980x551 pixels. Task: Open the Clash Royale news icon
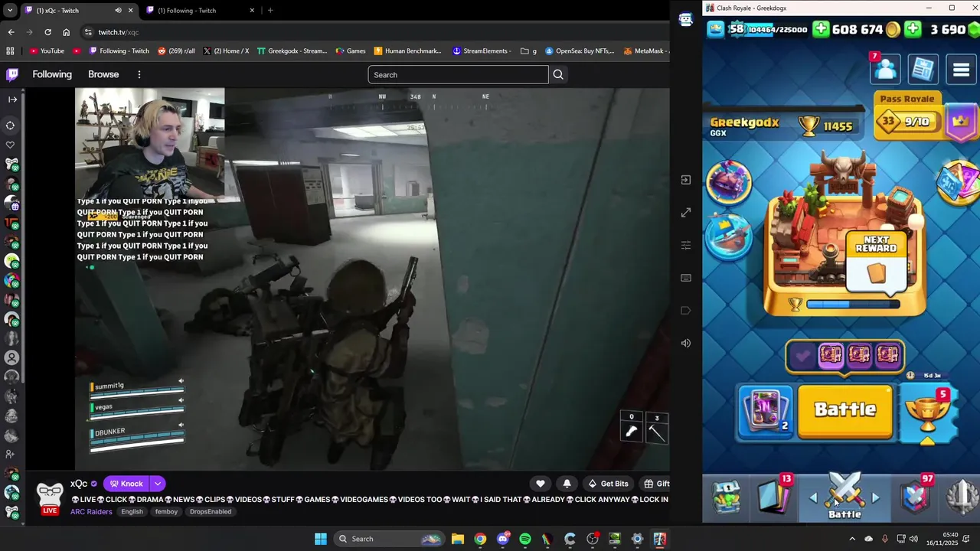923,70
